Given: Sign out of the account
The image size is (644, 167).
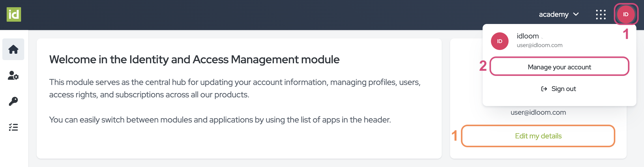Looking at the screenshot, I should (x=559, y=89).
